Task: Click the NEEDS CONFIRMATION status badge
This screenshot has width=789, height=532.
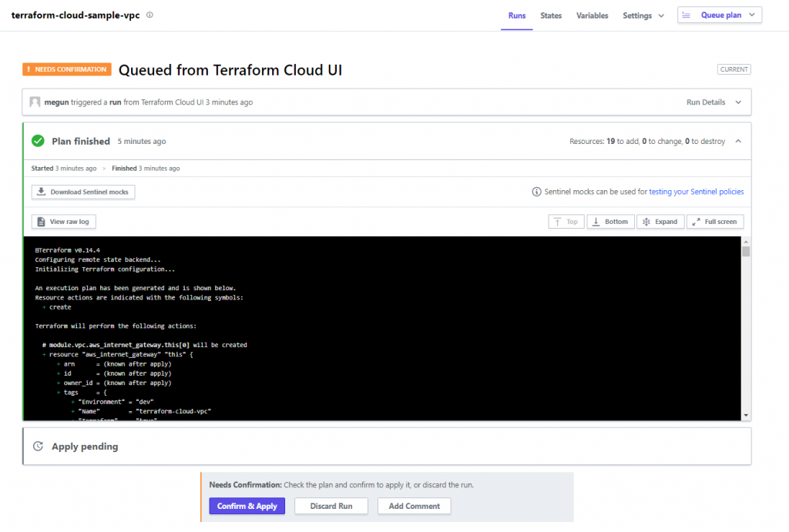Action: (x=67, y=69)
